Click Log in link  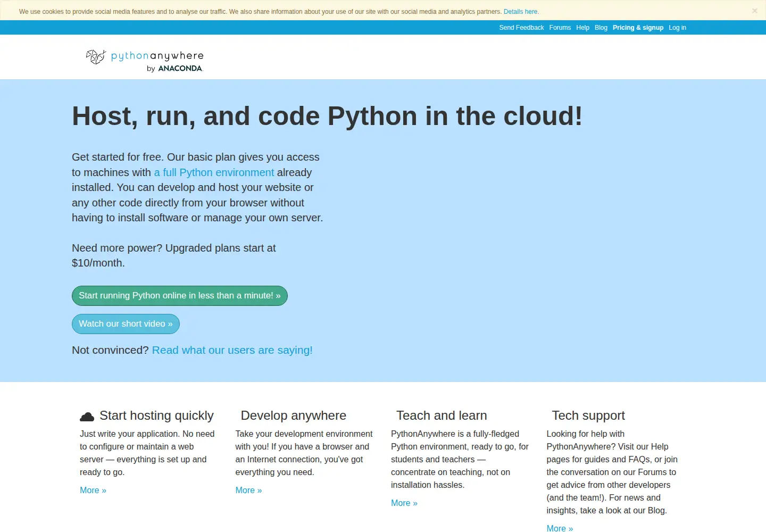(x=677, y=28)
